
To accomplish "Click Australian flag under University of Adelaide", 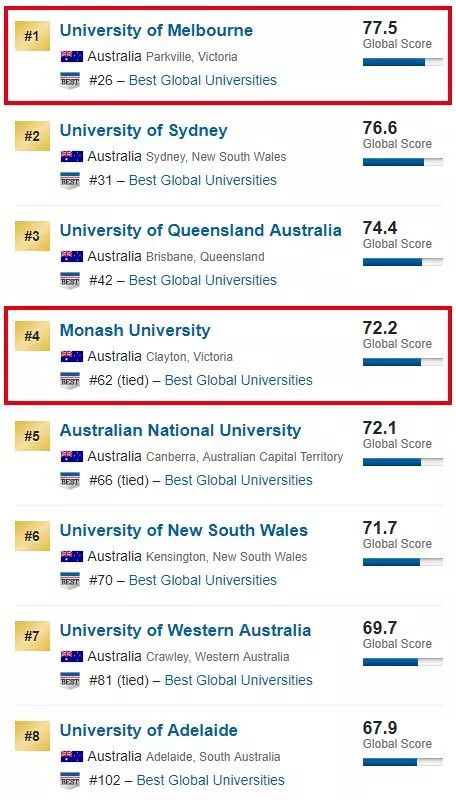I will click(71, 756).
